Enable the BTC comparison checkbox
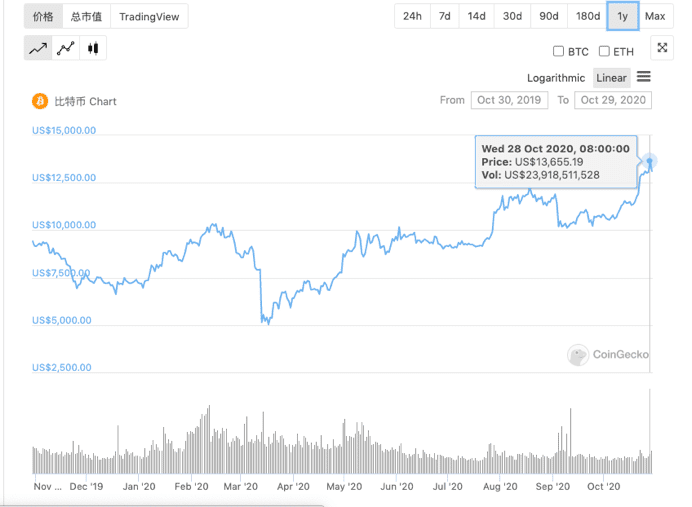Image resolution: width=692 pixels, height=507 pixels. (x=558, y=51)
